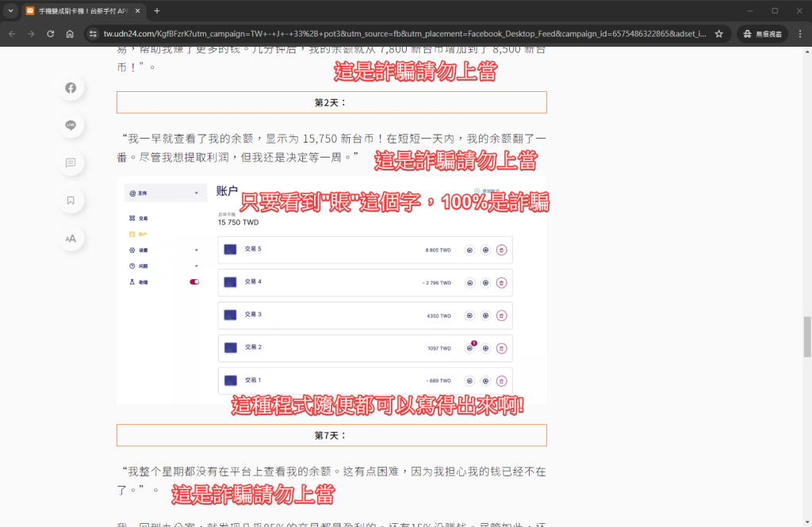This screenshot has width=812, height=527.
Task: Delete 交易 5 using its trash icon
Action: [x=501, y=250]
